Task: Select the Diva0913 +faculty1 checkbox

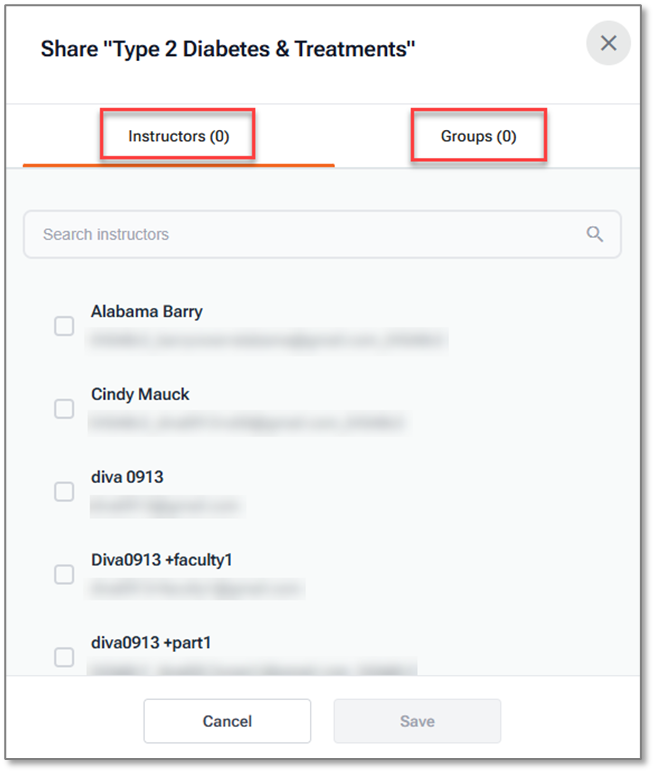Action: coord(64,574)
